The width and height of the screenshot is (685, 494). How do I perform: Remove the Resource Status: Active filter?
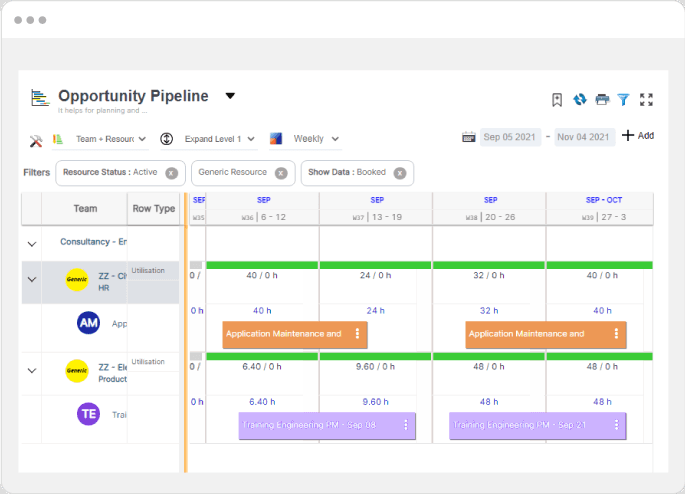pos(172,173)
